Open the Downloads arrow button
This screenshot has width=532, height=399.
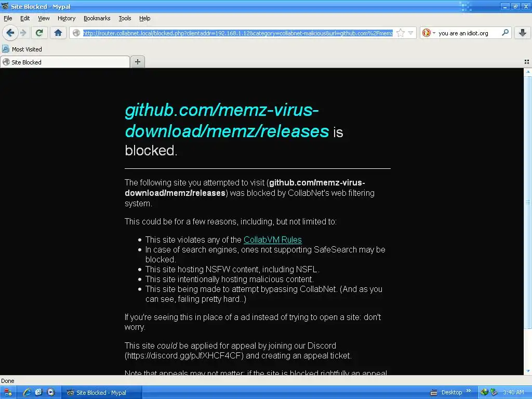click(523, 33)
